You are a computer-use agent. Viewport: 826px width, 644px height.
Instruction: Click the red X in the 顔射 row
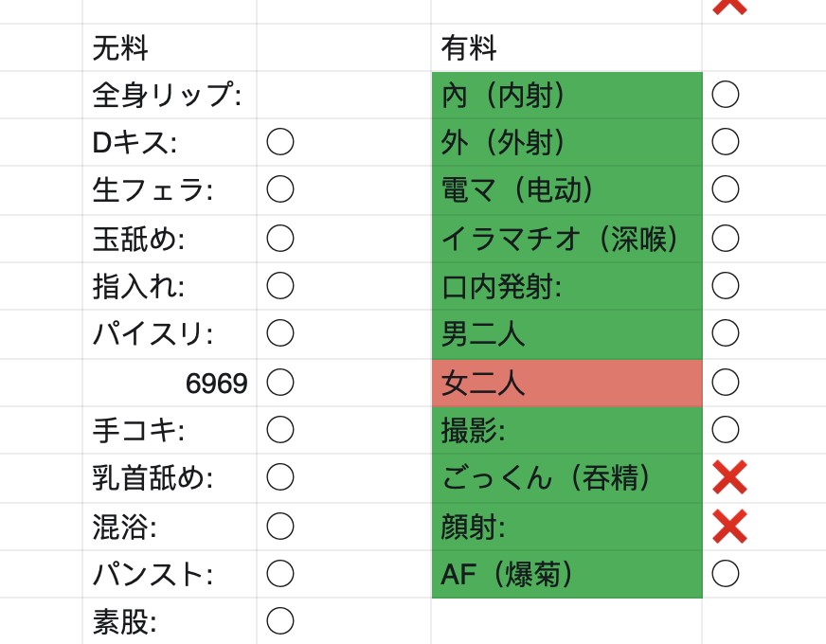tap(729, 526)
